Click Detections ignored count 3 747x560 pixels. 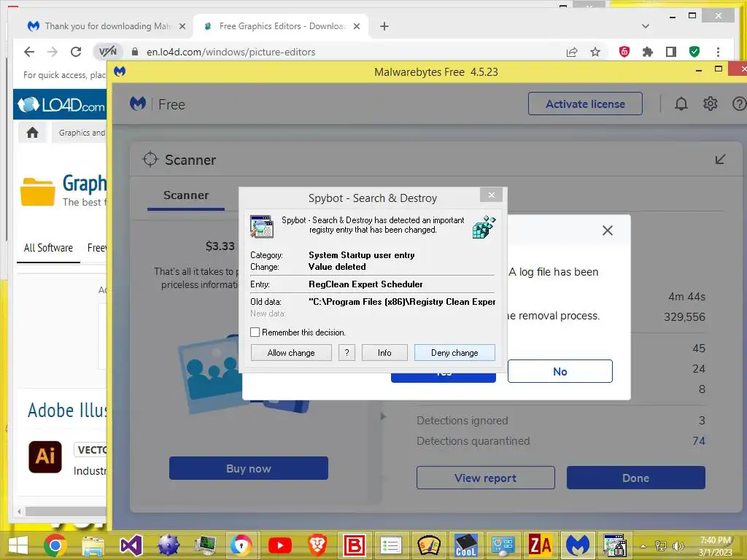[x=702, y=421]
